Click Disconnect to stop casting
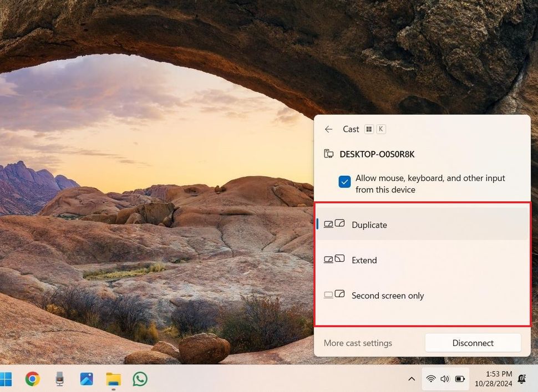The height and width of the screenshot is (392, 538). tap(473, 343)
